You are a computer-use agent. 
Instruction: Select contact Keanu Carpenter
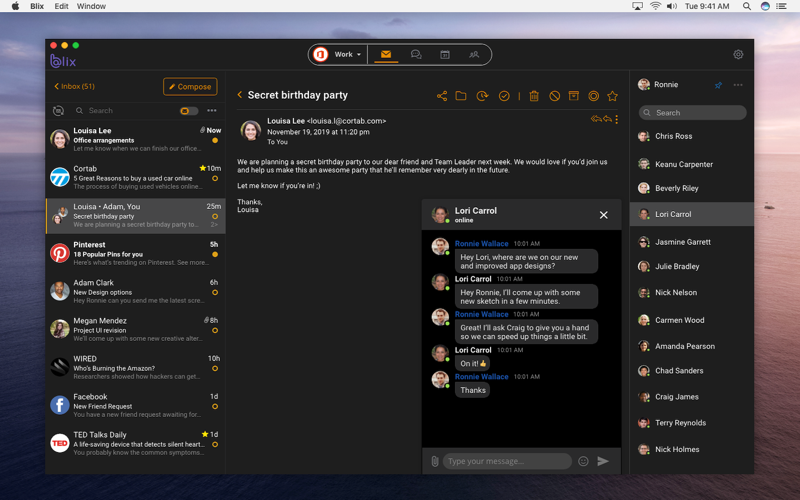692,164
